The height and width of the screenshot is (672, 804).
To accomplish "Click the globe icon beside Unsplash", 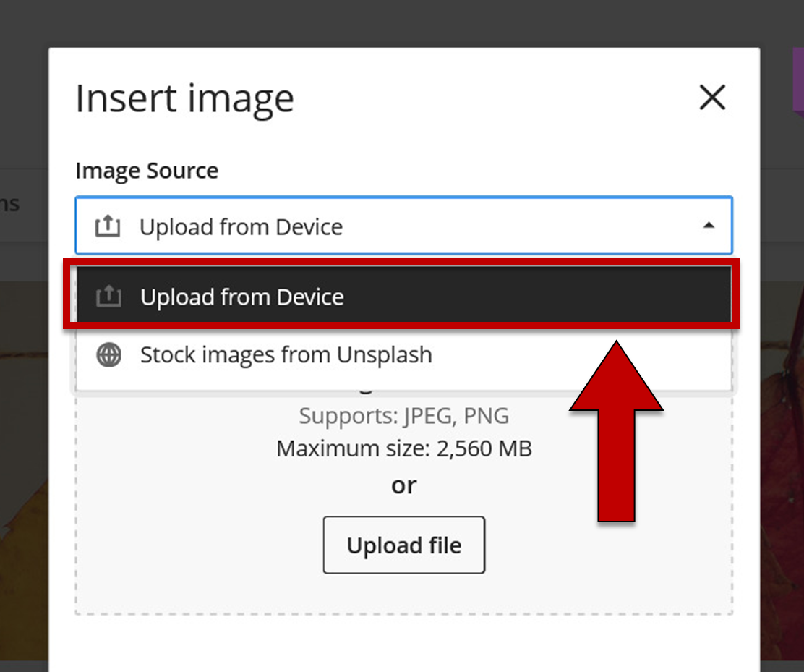I will (108, 355).
